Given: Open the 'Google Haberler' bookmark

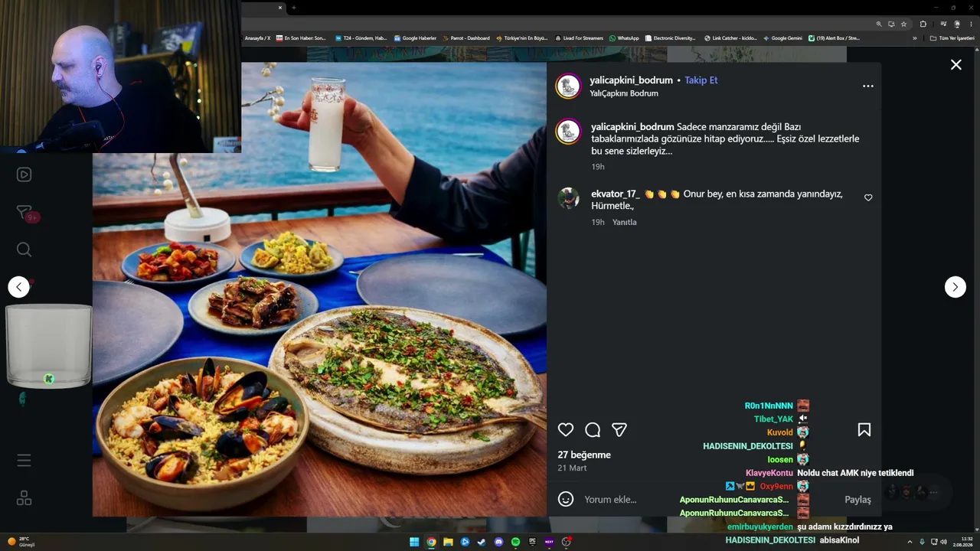Looking at the screenshot, I should (415, 38).
